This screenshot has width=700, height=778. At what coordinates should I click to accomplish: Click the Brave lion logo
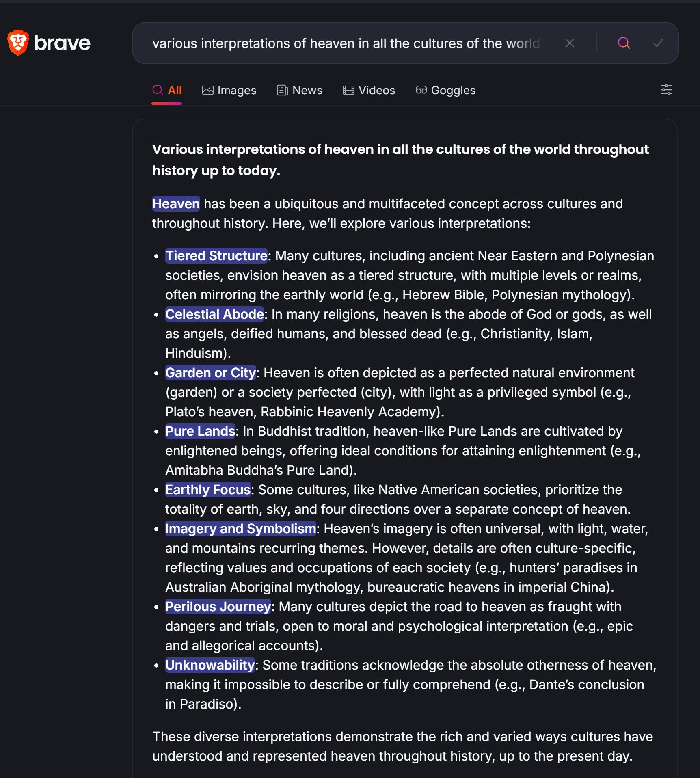18,43
